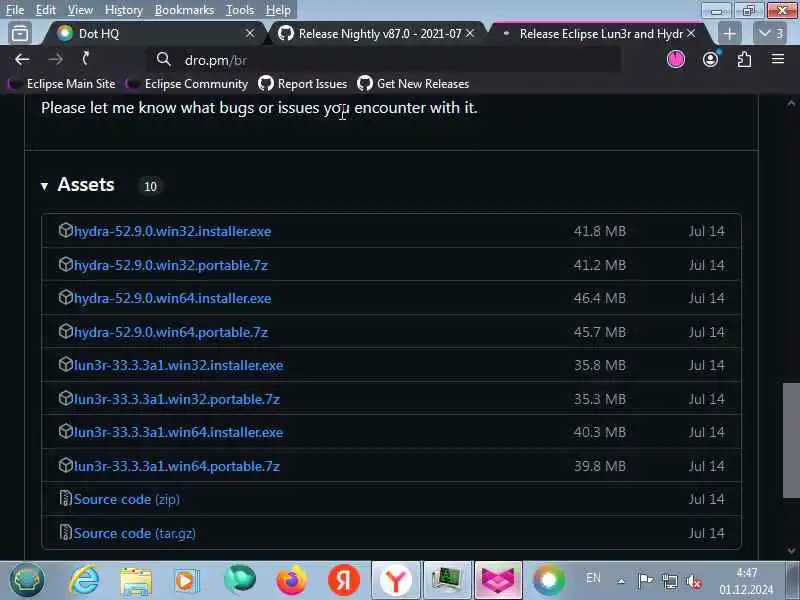Image resolution: width=800 pixels, height=600 pixels.
Task: Download lun3r-33.3.3a1.win32.installer.exe
Action: pyautogui.click(x=178, y=365)
